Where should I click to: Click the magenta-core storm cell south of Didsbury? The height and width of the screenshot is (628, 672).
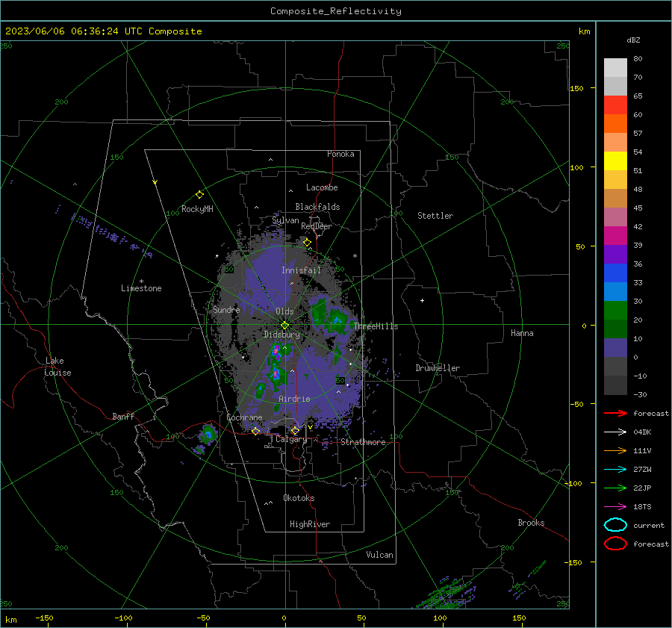click(276, 352)
